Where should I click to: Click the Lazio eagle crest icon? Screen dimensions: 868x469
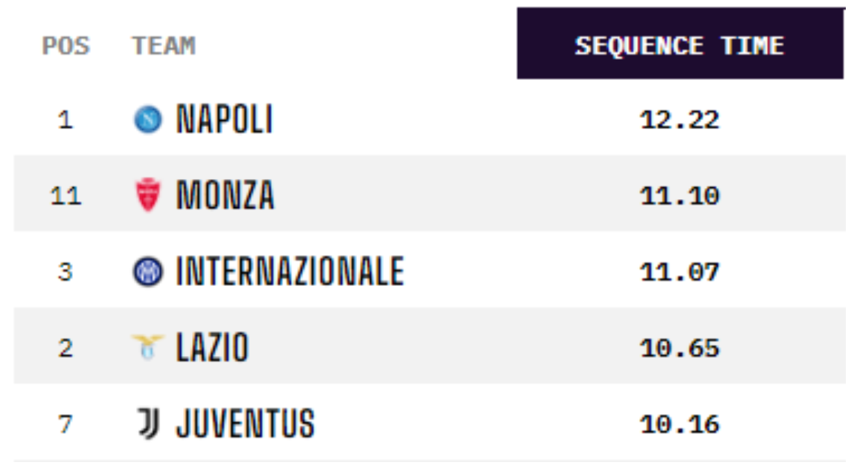tap(148, 347)
